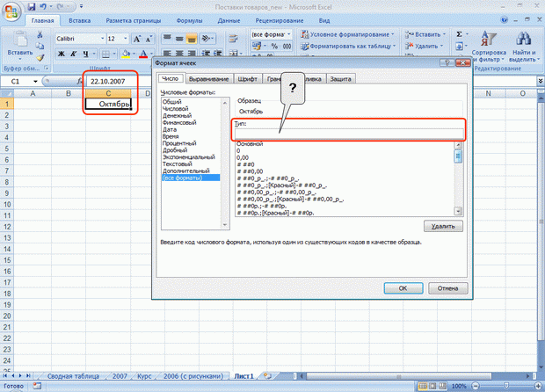Screen dimensions: 545x392
Task: Open Сортировка и фильтр menu
Action: pyautogui.click(x=489, y=47)
